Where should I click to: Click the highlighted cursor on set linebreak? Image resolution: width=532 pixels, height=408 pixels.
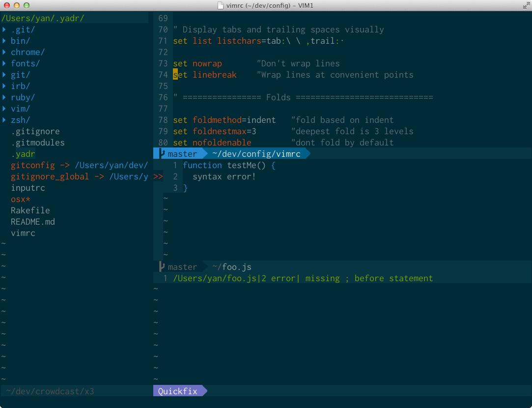coord(175,75)
